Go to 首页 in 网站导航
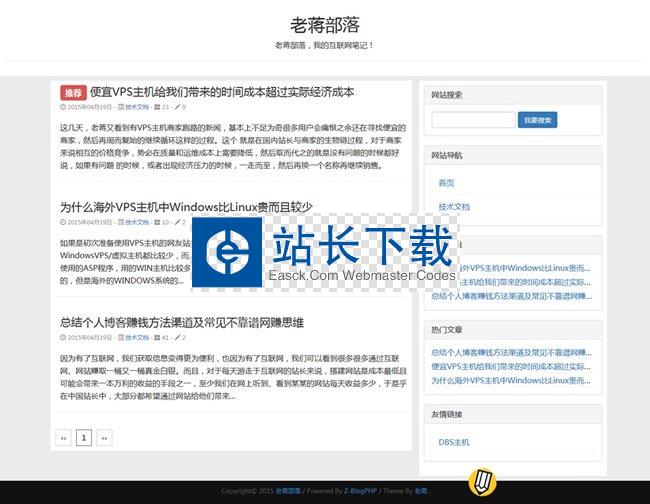The height and width of the screenshot is (504, 650). (446, 183)
